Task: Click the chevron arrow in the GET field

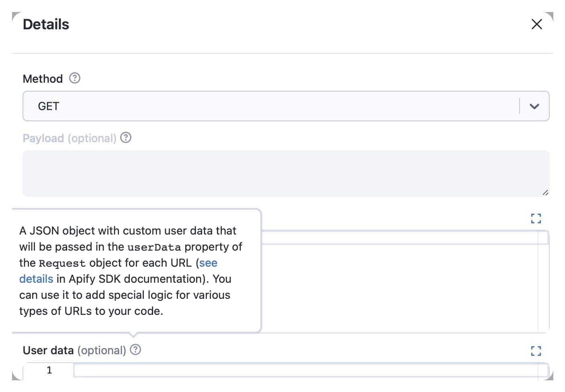Action: click(534, 106)
